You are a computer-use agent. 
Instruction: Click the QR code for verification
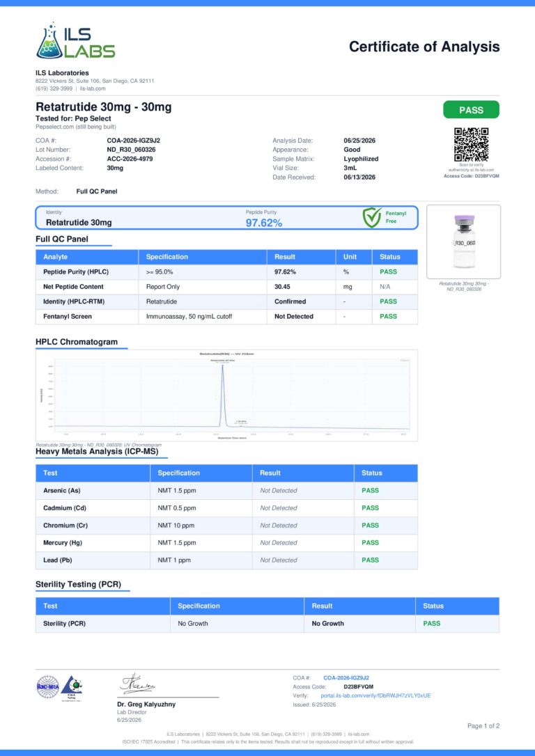pos(471,144)
